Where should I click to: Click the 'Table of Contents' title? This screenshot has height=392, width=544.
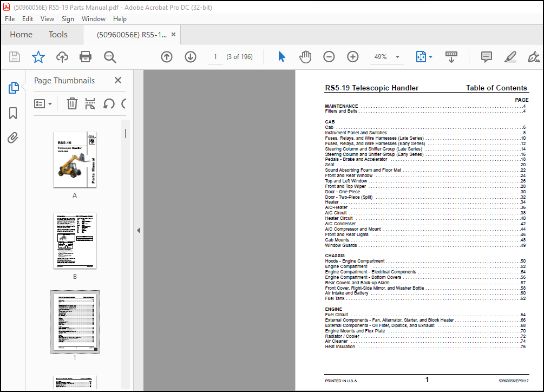496,88
